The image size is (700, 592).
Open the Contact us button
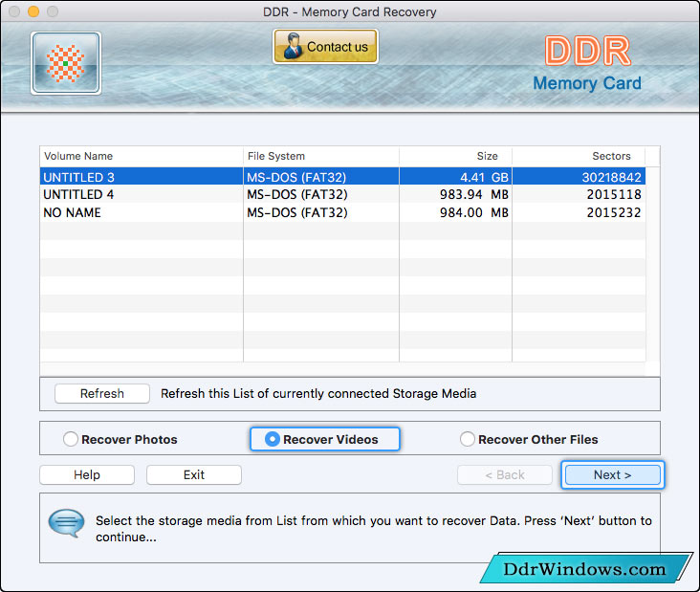(x=325, y=47)
